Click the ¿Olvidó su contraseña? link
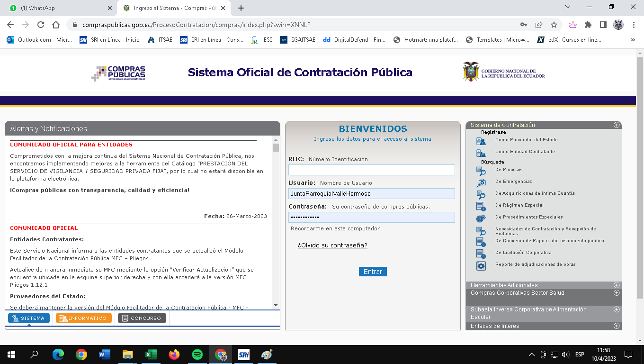Image resolution: width=644 pixels, height=364 pixels. [332, 245]
